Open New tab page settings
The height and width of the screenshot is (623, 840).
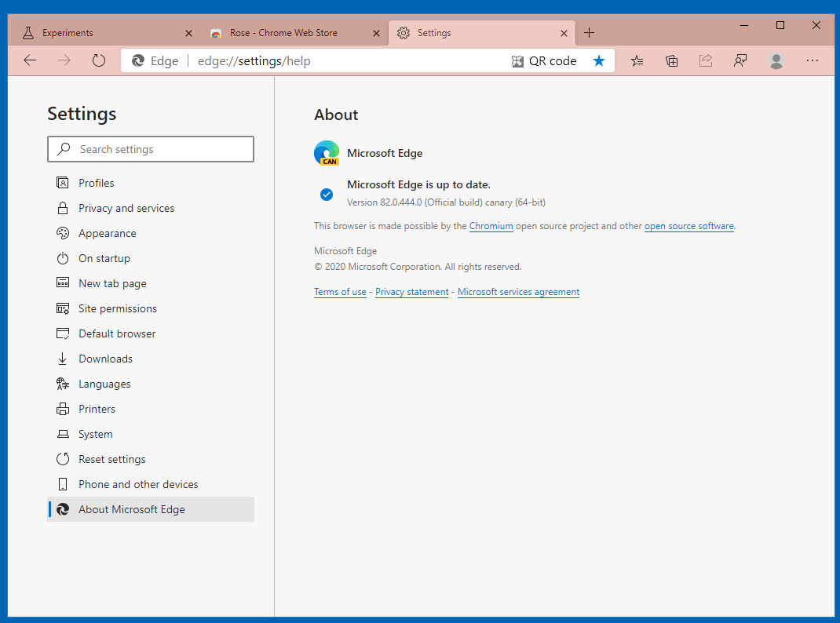coord(151,284)
